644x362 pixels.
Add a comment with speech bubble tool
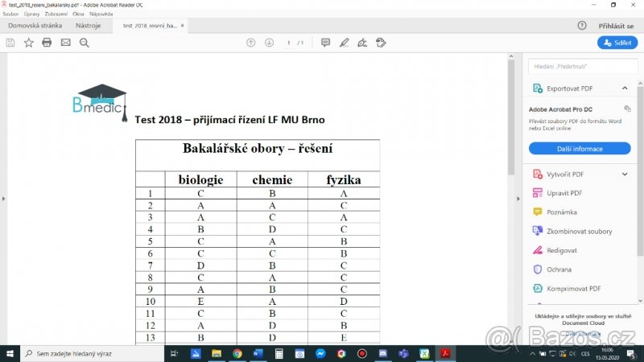click(x=325, y=43)
